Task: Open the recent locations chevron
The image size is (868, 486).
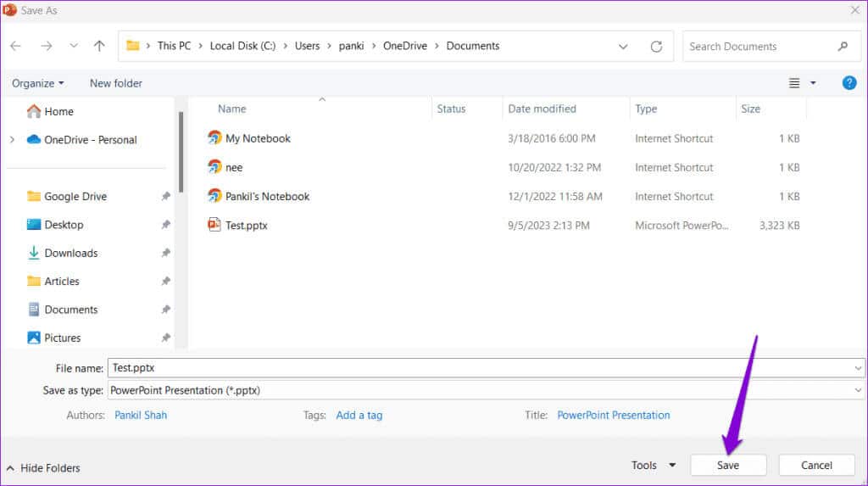Action: [x=74, y=46]
